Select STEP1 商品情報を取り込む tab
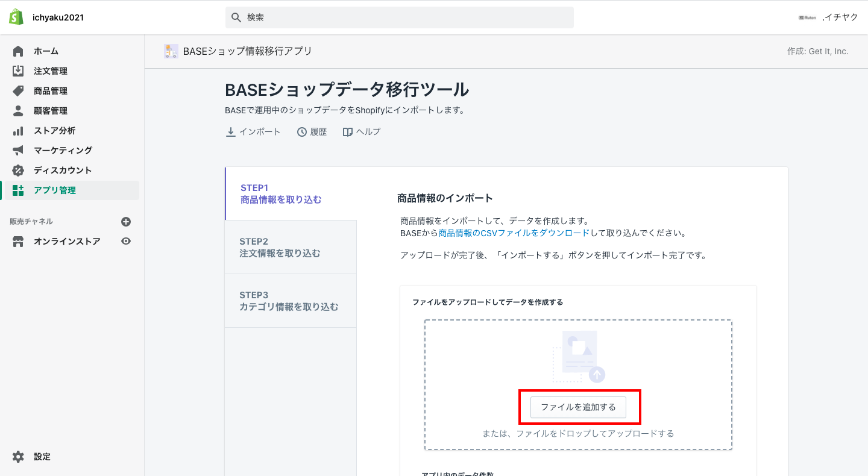Screen dimensions: 868x476 [x=291, y=193]
